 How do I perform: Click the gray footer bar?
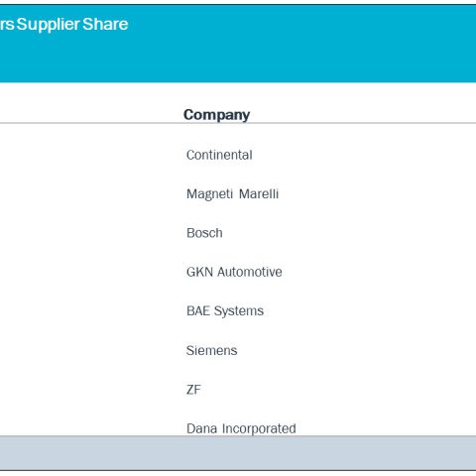pos(238,453)
